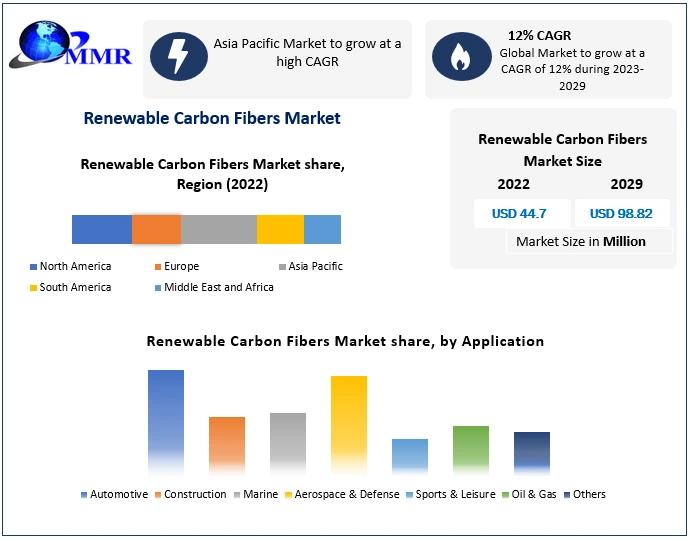Screen dimensions: 690x541
Task: Click the 2029 year label
Action: 627,184
